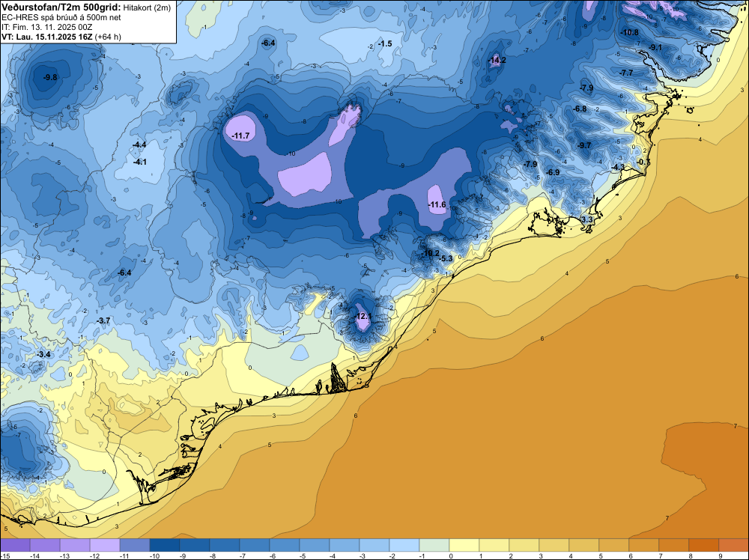The image size is (749, 560).
Task: Click the -10.2 temperature value
Action: tap(431, 253)
